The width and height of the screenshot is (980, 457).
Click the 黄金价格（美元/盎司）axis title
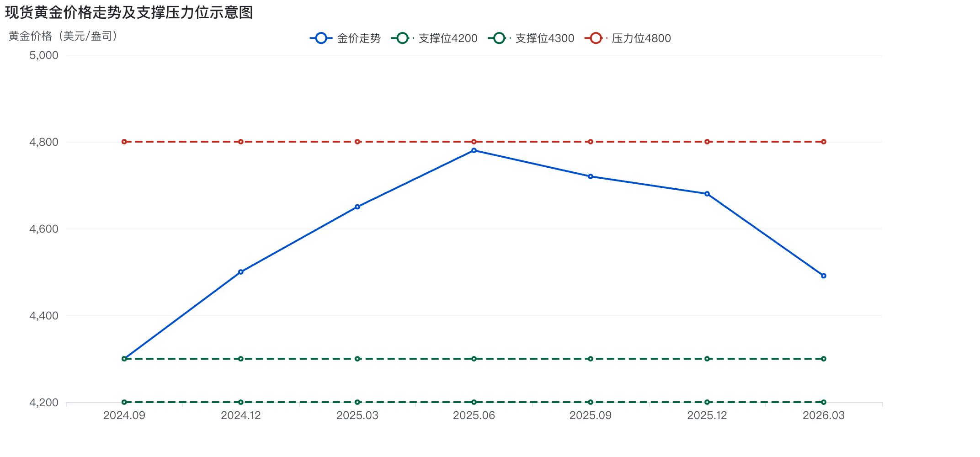[x=63, y=36]
